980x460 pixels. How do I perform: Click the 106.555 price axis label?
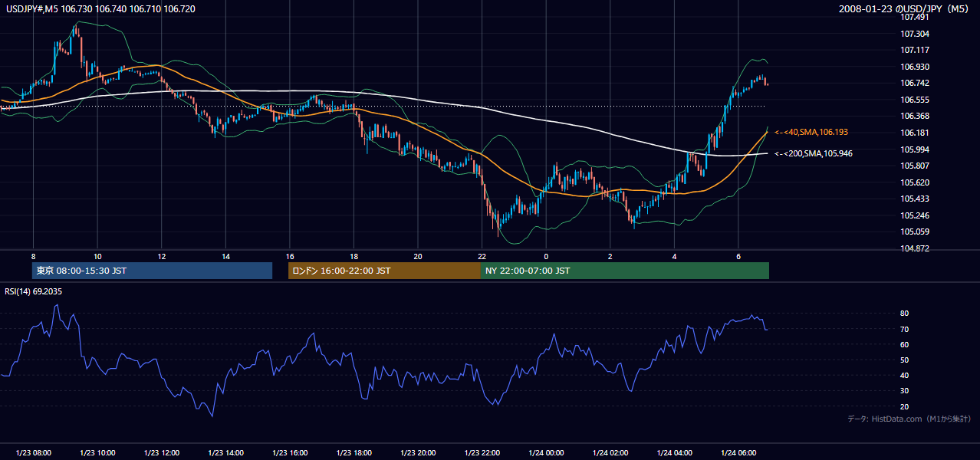(915, 100)
